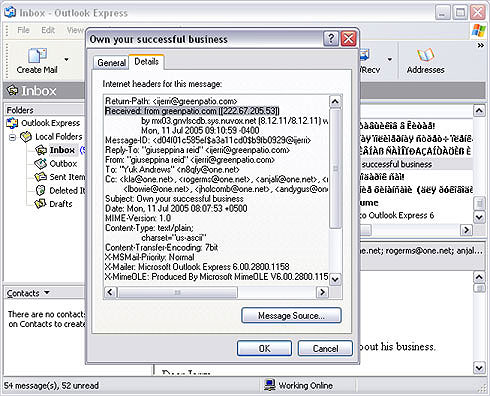This screenshot has height=396, width=490.
Task: Select the 'to Outlook Express 6' message row
Action: 416,215
